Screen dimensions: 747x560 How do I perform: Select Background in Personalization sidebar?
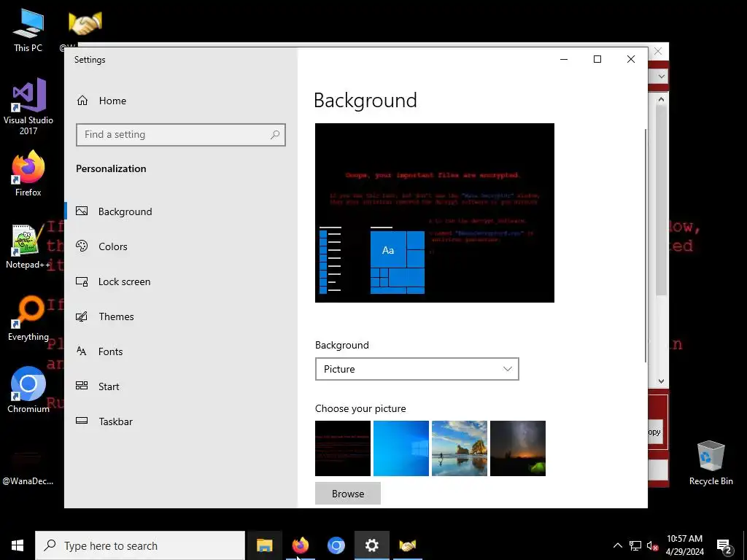180,211
